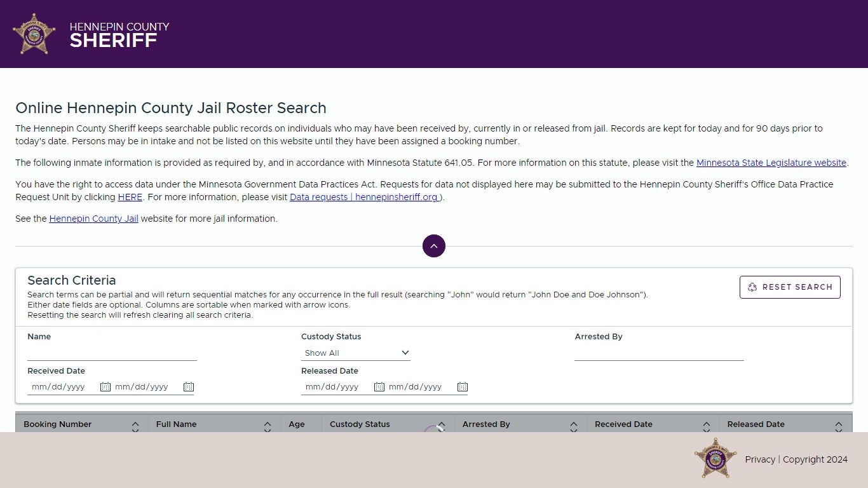This screenshot has width=868, height=488.
Task: Open calendar picker for Received Date start
Action: tap(105, 387)
